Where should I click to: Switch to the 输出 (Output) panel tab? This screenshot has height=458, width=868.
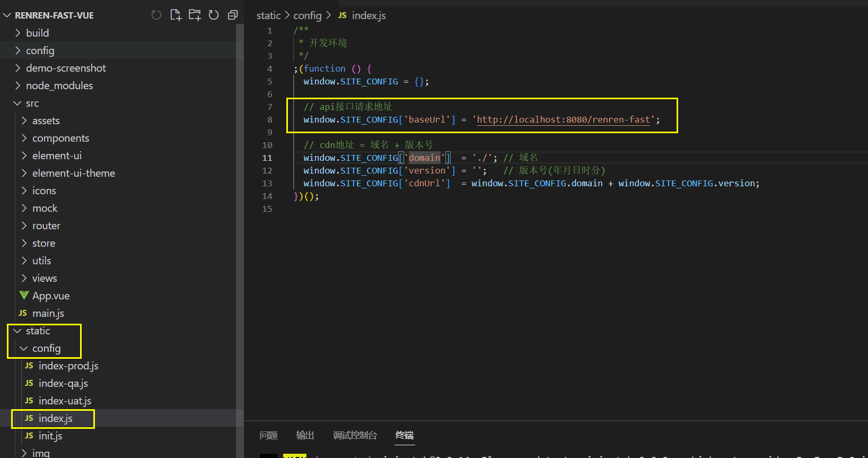click(x=305, y=435)
